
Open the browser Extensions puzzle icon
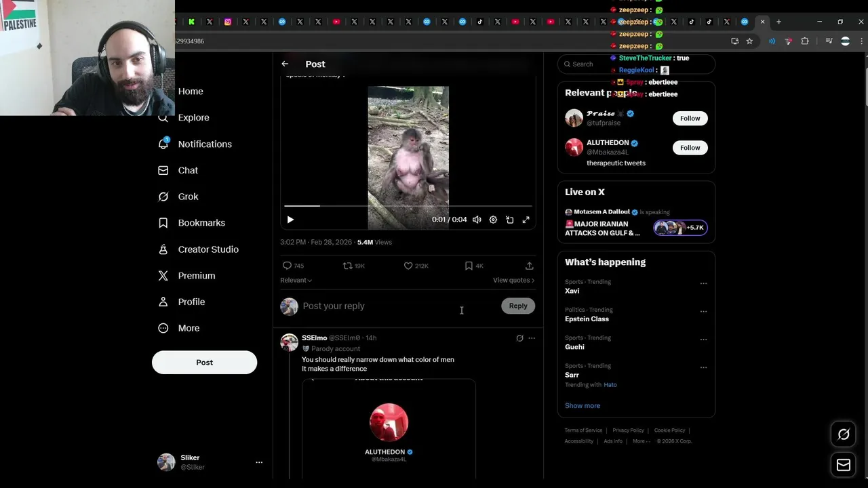[805, 41]
